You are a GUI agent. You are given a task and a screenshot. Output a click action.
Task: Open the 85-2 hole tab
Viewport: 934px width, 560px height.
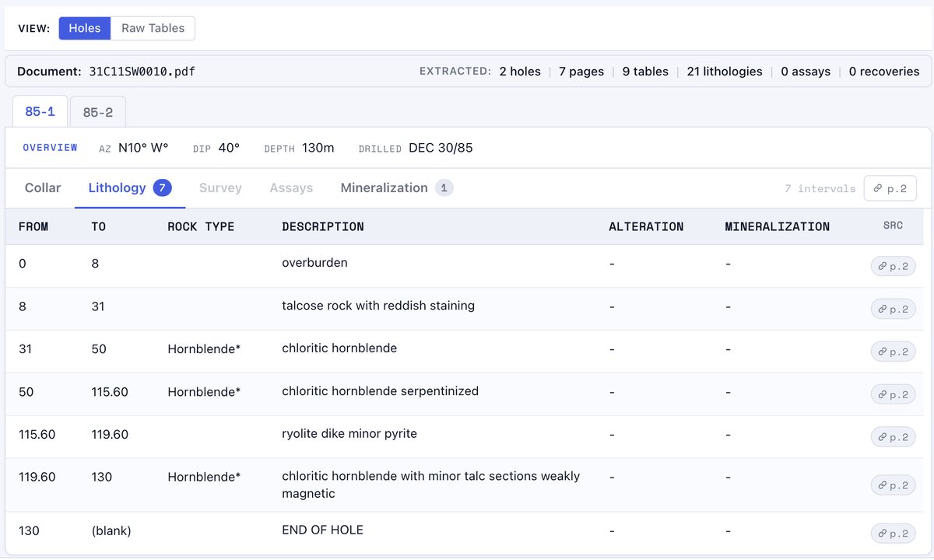pyautogui.click(x=97, y=112)
